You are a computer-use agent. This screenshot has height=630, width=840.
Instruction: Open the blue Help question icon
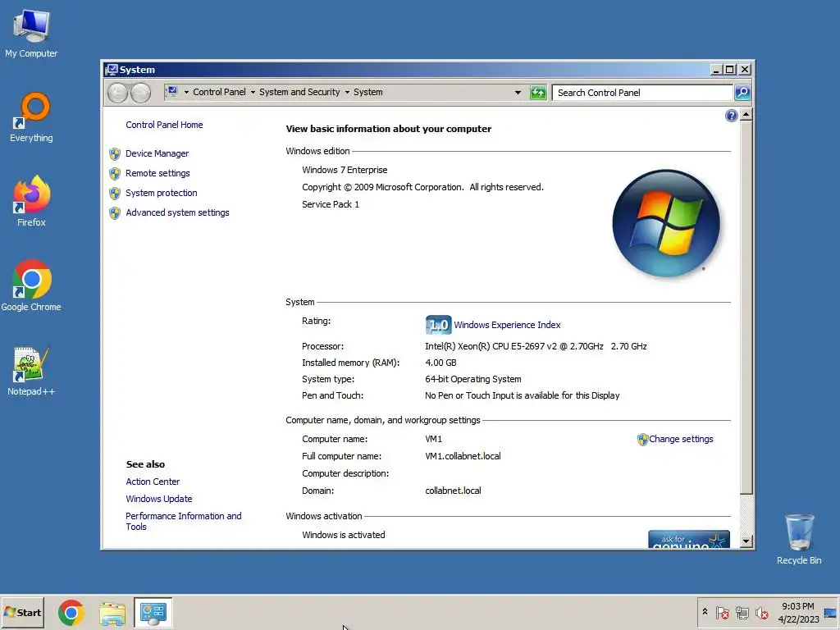click(731, 116)
